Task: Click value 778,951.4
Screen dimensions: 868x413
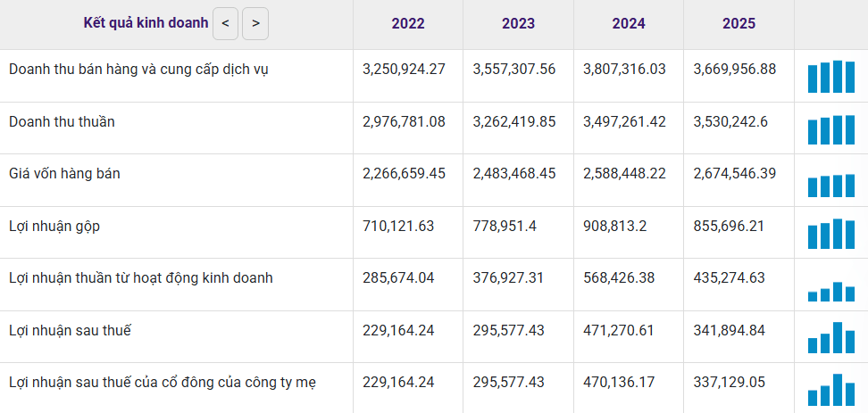Action: (x=505, y=226)
